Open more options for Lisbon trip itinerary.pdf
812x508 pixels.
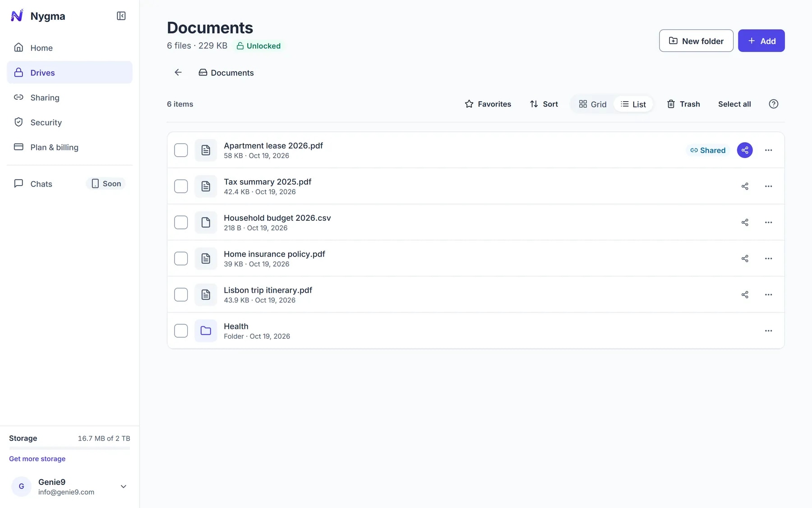click(x=768, y=294)
